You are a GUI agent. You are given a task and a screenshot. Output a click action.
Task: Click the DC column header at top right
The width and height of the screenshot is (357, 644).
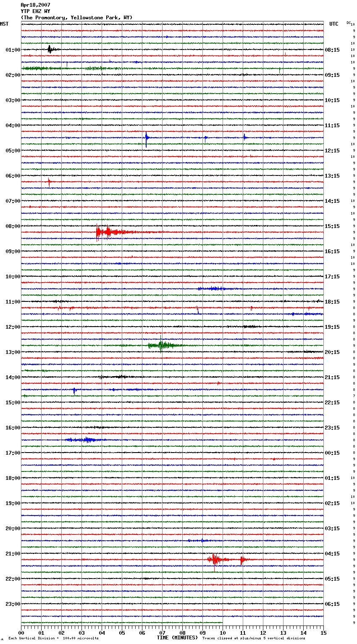tap(349, 23)
